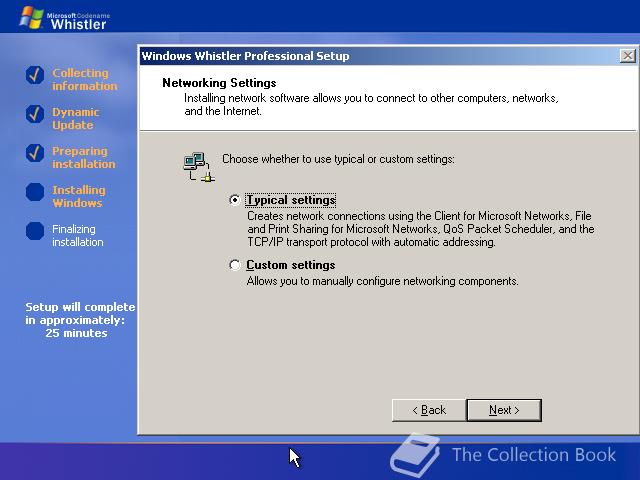Click the 'Preparing installation' step label
Viewport: 640px width, 480px height.
[x=84, y=158]
